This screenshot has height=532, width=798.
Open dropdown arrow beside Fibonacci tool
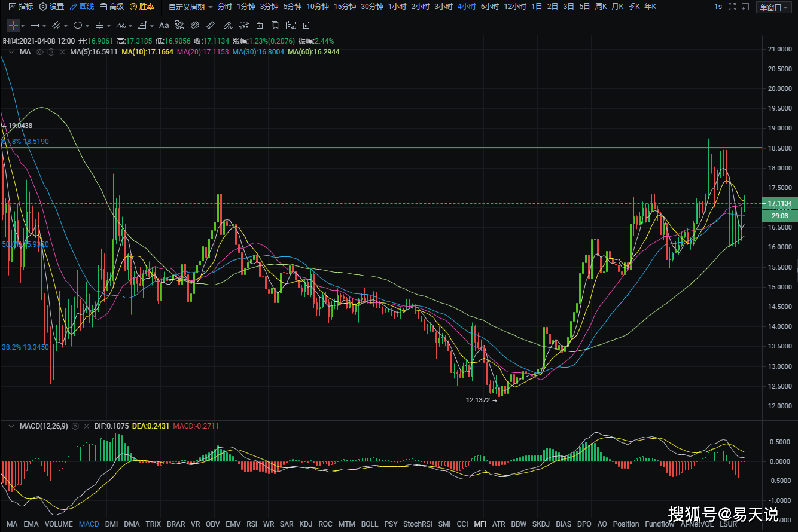pyautogui.click(x=130, y=26)
